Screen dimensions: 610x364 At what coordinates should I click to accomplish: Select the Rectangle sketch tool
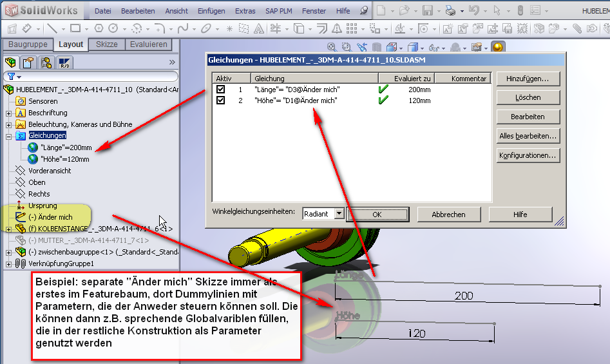[75, 28]
